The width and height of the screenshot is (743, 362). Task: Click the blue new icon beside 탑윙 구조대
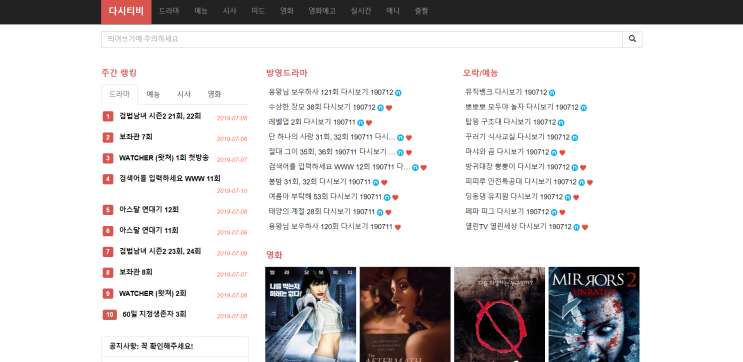pyautogui.click(x=561, y=123)
